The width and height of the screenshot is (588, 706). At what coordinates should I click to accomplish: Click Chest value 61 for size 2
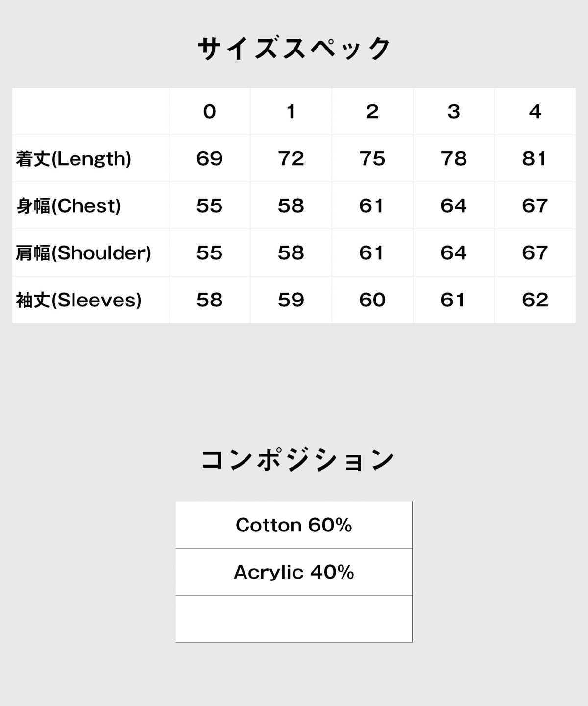point(372,206)
